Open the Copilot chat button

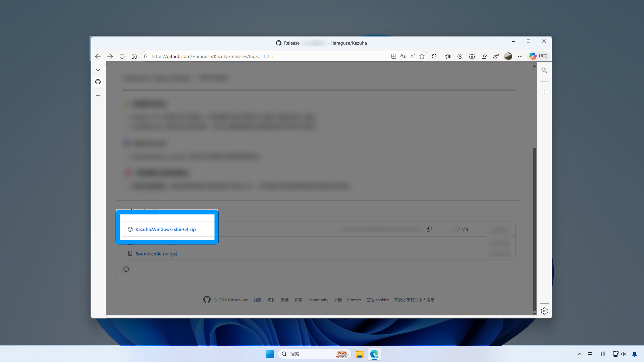tap(538, 56)
